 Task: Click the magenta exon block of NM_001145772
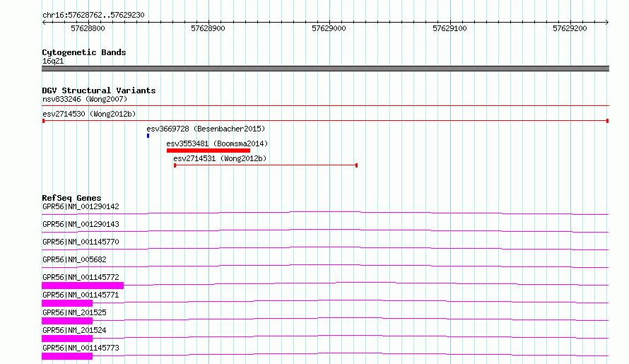pos(83,286)
